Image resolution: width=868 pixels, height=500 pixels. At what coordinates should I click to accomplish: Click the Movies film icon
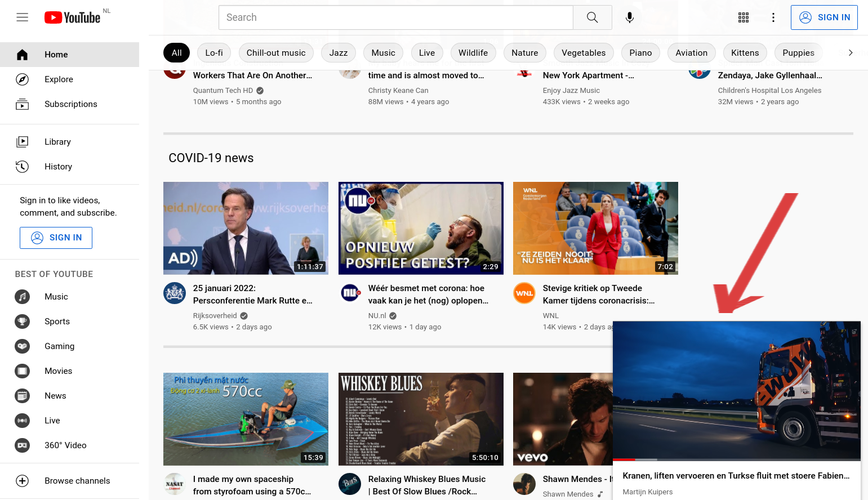(23, 371)
